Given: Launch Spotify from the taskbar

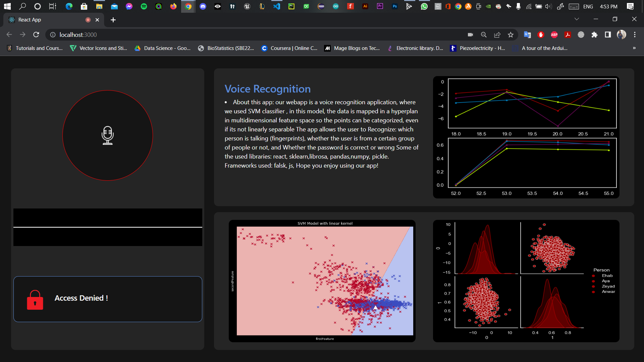Looking at the screenshot, I should coord(144,6).
